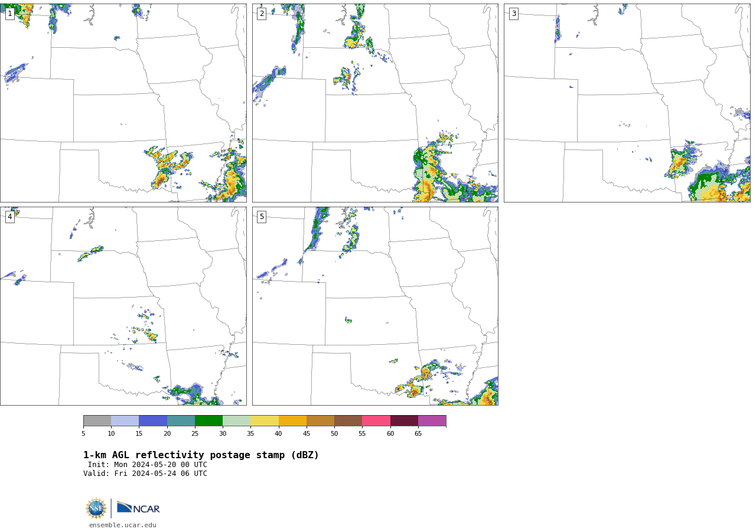Screen dimensions: 756x532
Task: Select the pink 55-60 dBZ swatch
Action: (x=376, y=421)
